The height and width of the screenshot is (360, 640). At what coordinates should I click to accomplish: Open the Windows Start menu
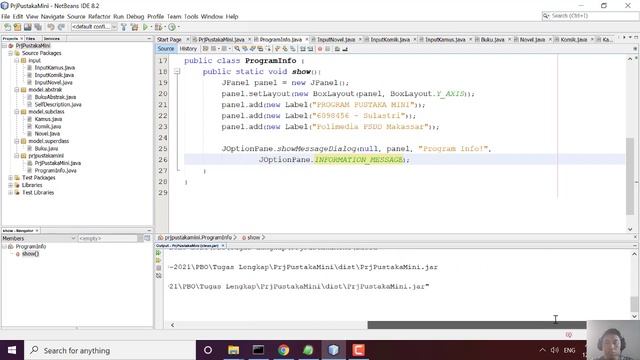point(12,350)
